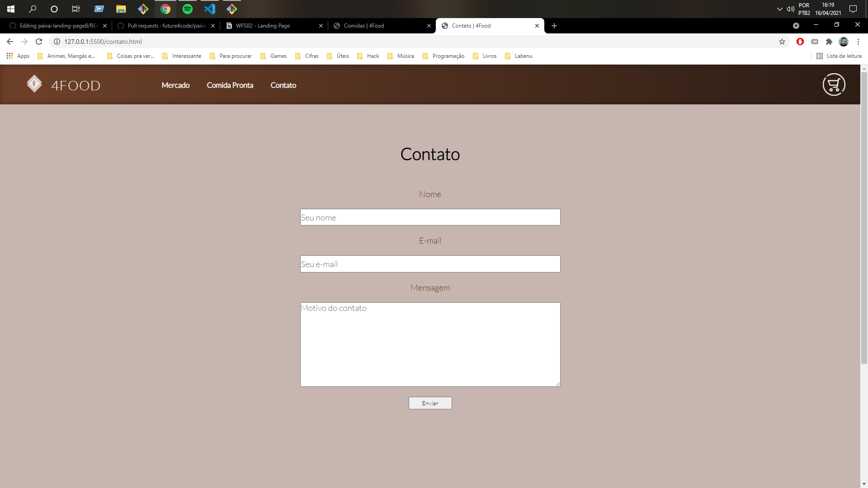
Task: Click the page vertical scrollbar
Action: point(864,217)
